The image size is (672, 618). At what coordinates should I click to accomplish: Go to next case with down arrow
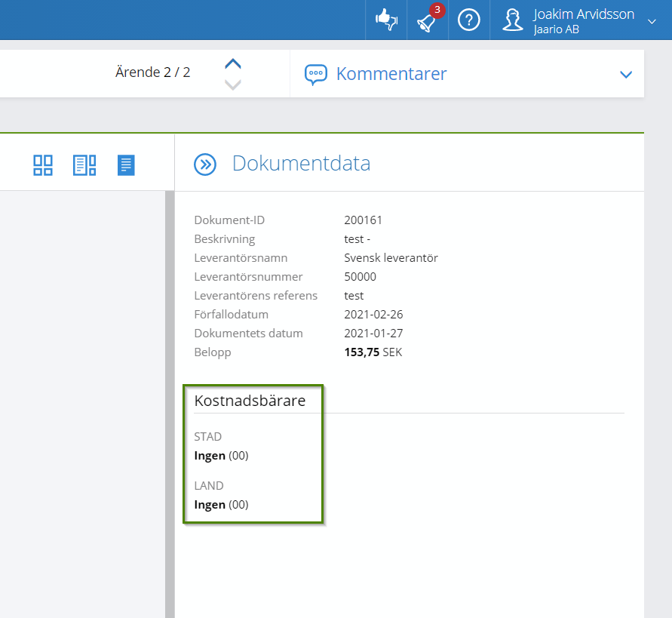pos(233,85)
